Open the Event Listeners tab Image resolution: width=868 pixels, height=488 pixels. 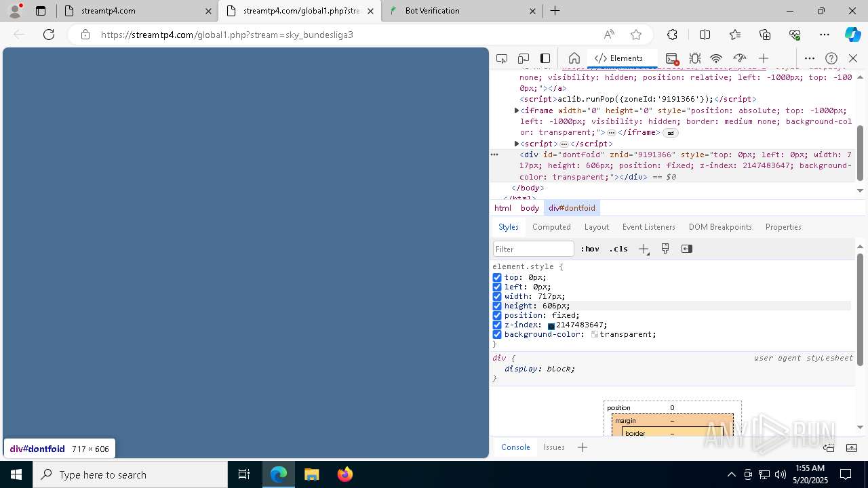pos(649,227)
